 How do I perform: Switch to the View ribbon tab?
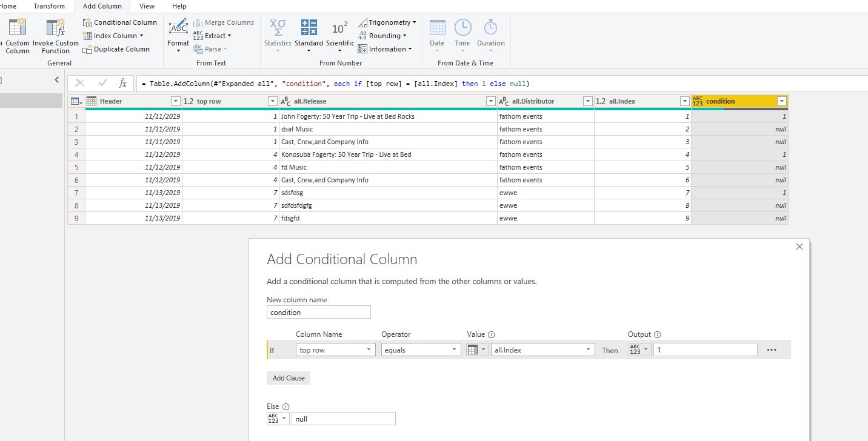click(147, 6)
